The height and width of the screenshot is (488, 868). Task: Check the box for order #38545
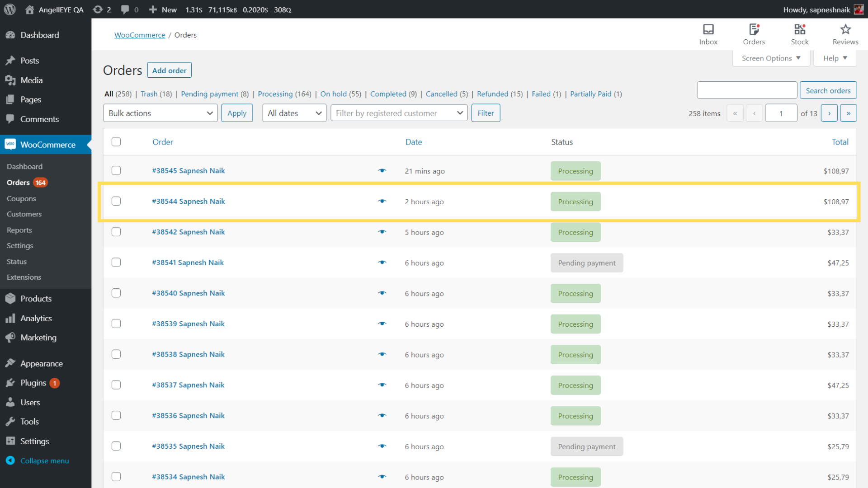tap(116, 171)
